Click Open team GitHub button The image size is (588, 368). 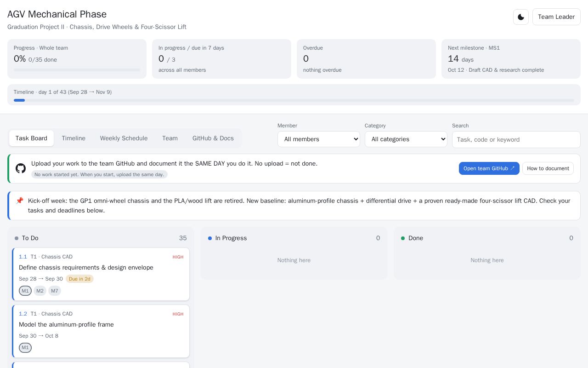click(489, 168)
